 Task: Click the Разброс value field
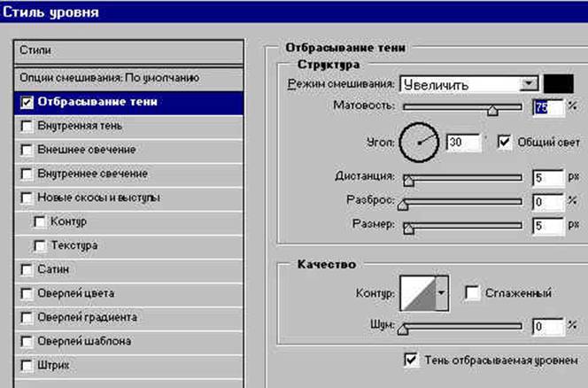coord(548,202)
